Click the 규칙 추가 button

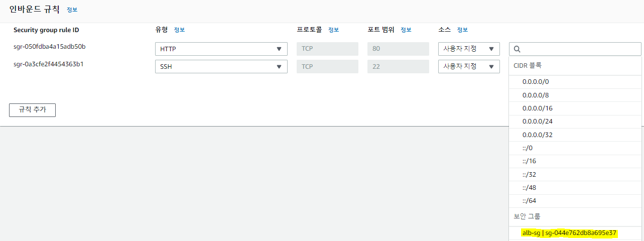(x=32, y=110)
